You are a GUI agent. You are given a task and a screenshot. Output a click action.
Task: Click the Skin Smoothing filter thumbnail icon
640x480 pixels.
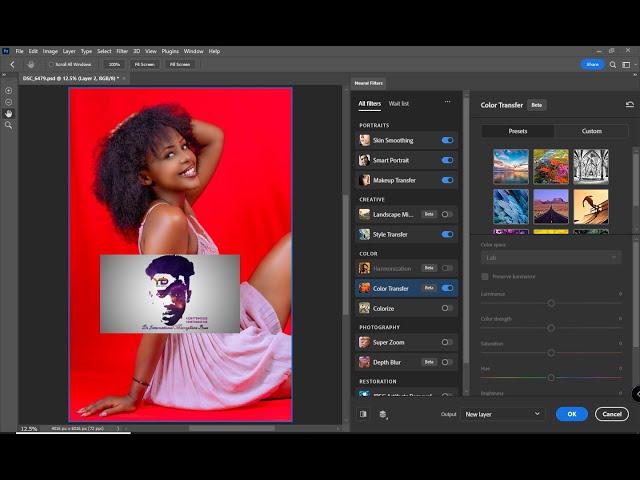pyautogui.click(x=364, y=140)
